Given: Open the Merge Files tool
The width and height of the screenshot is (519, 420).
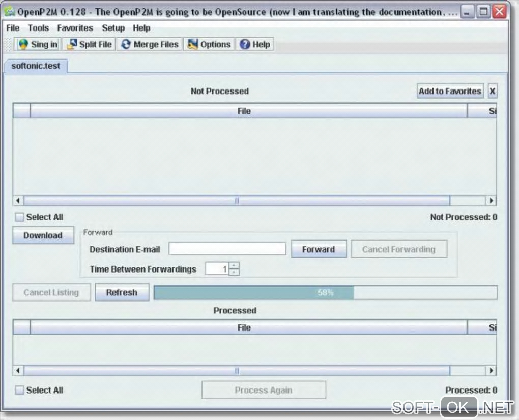Looking at the screenshot, I should click(149, 44).
